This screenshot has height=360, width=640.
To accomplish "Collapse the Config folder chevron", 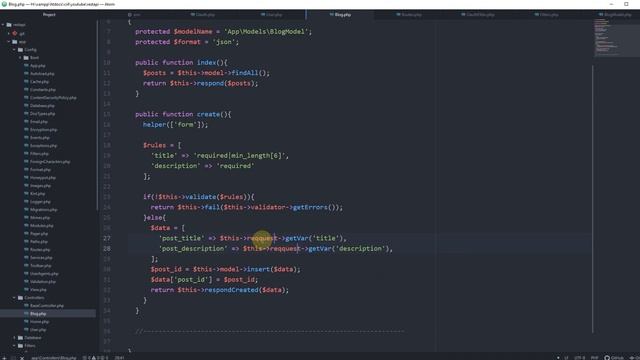I will [15, 50].
